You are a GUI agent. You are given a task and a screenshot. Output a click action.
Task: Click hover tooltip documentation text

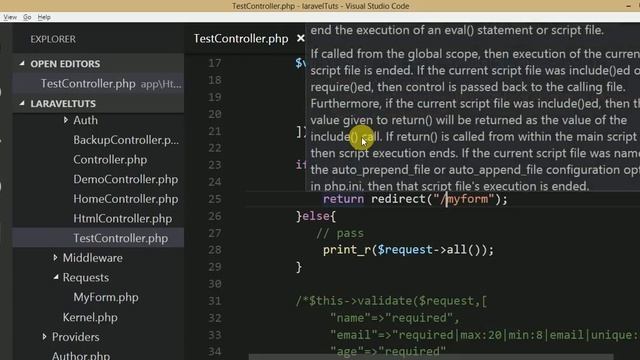pos(473,108)
